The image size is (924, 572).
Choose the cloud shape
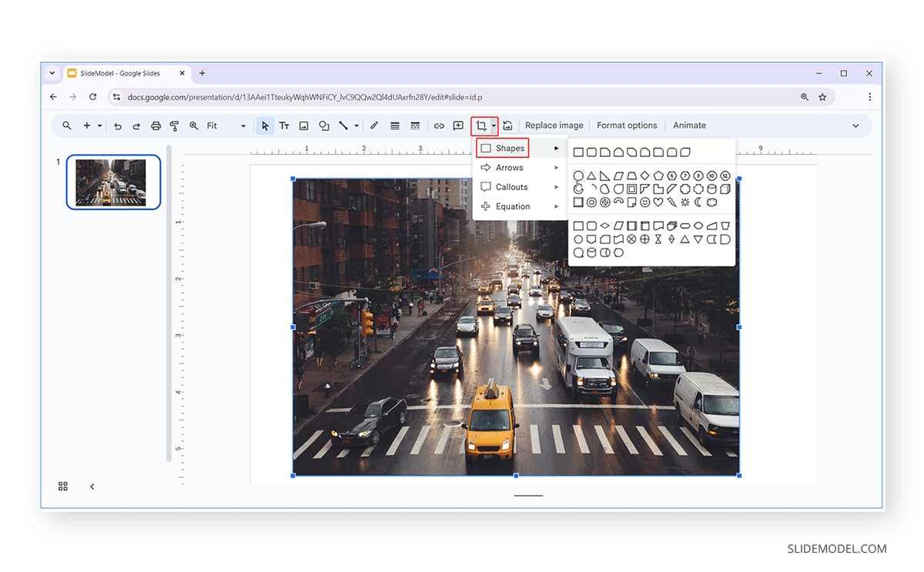tap(712, 202)
